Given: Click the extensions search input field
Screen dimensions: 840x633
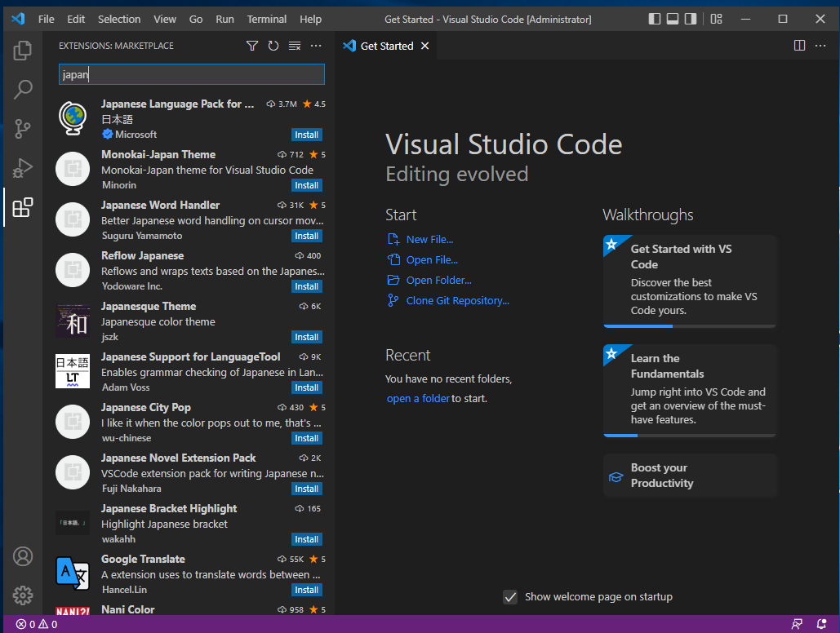Looking at the screenshot, I should tap(192, 74).
